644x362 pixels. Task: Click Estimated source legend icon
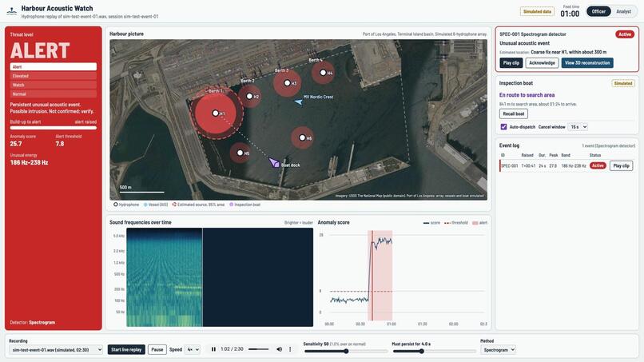coord(174,205)
